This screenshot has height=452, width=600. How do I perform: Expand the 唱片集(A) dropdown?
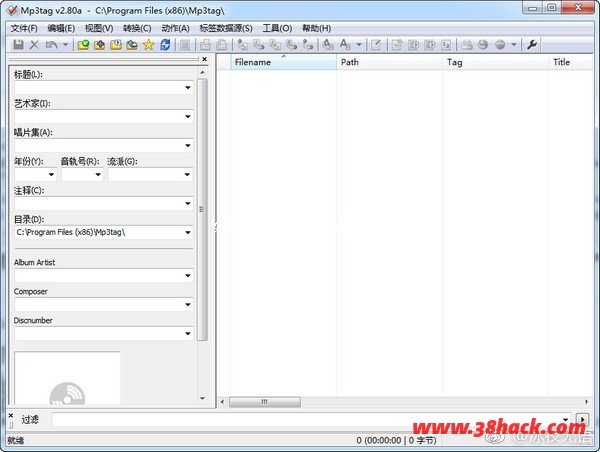[188, 145]
